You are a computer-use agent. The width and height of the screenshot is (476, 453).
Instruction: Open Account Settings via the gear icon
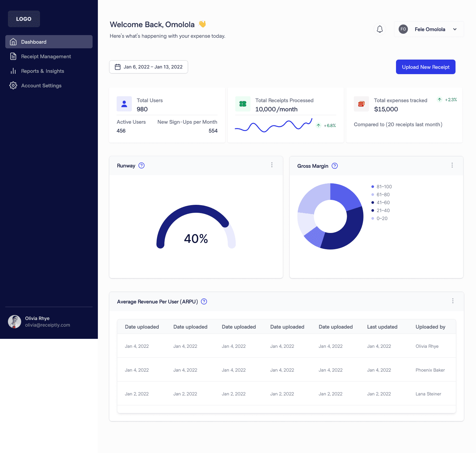pyautogui.click(x=13, y=85)
